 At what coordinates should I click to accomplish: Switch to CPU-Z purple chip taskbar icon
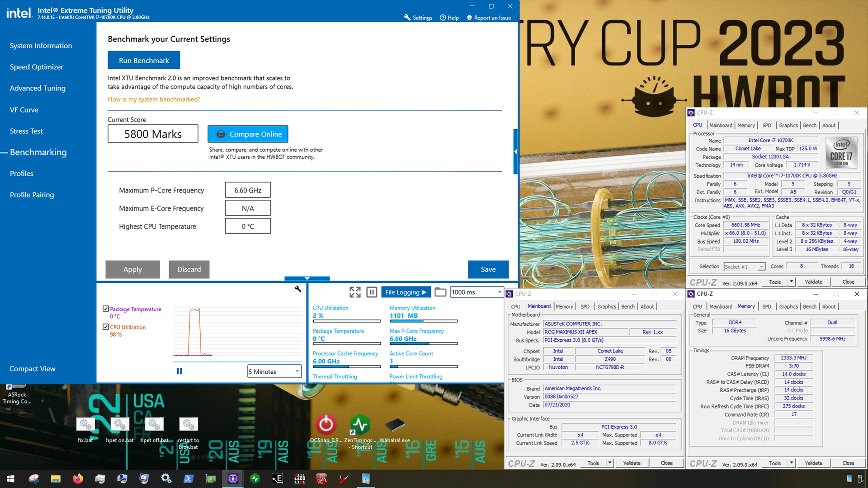(233, 479)
